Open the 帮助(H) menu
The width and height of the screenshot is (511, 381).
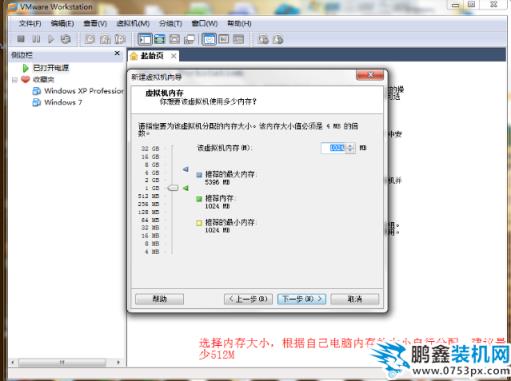coord(239,23)
